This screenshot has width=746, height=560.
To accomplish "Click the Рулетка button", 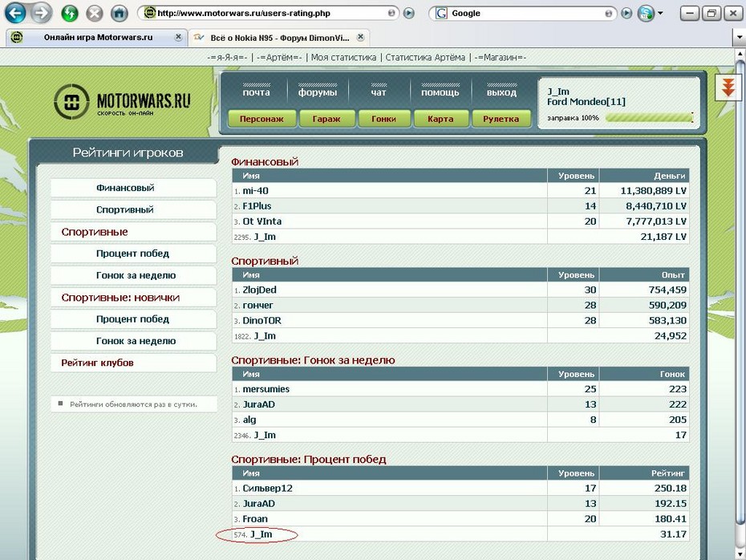I will click(x=501, y=119).
